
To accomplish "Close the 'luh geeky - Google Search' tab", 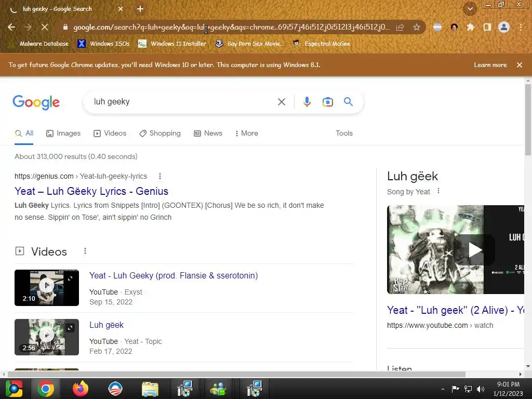I will point(121,9).
